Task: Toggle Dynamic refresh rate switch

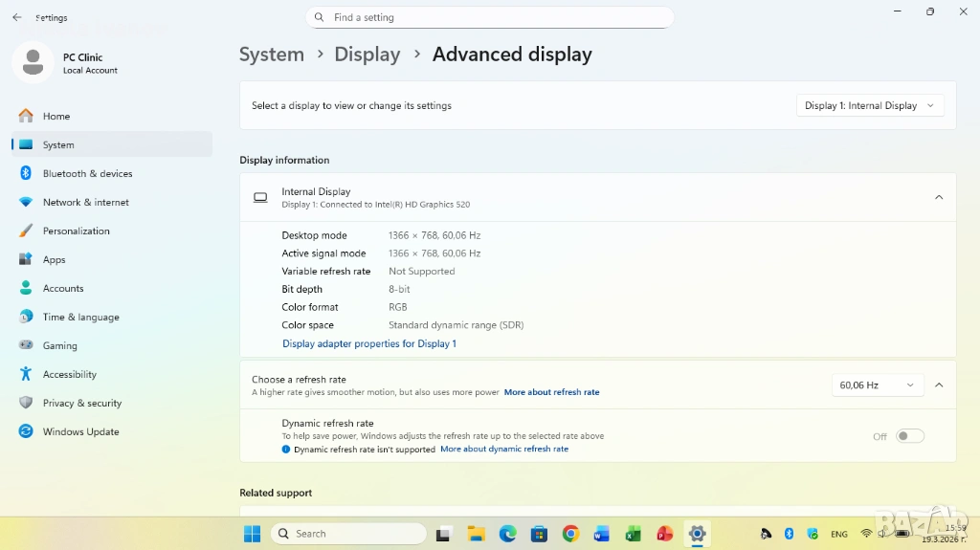Action: pyautogui.click(x=909, y=436)
